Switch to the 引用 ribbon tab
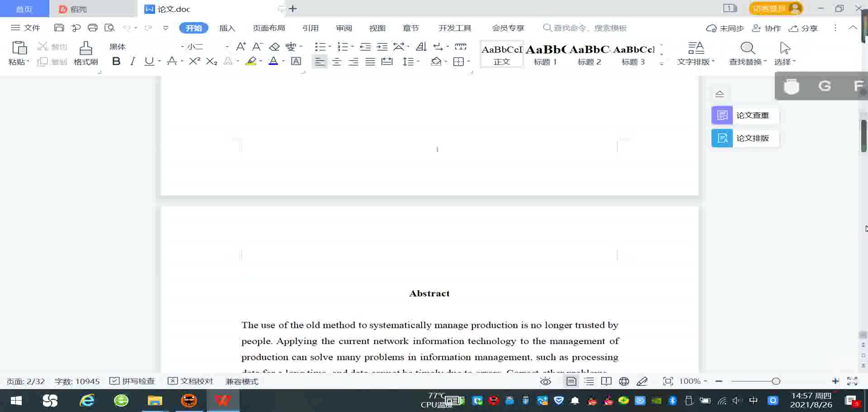868x412 pixels. [x=310, y=28]
